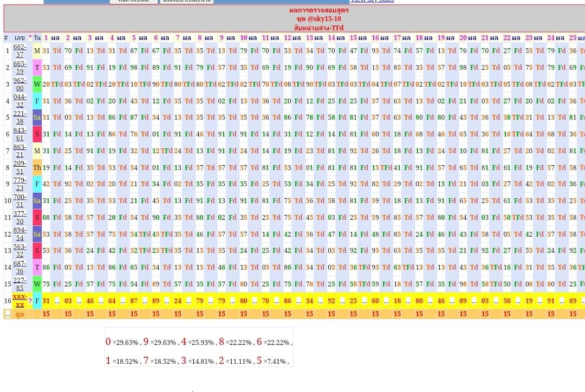Click the วัน column header

37,38
